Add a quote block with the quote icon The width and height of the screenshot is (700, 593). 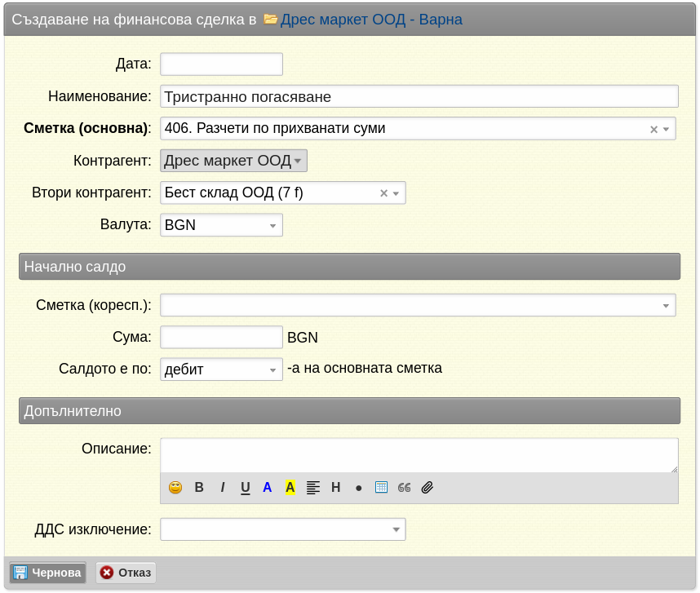[x=404, y=487]
